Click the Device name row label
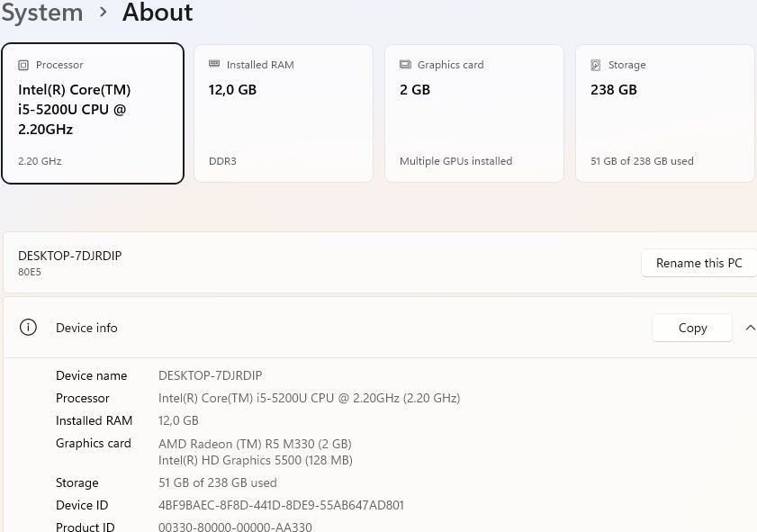 [x=91, y=375]
